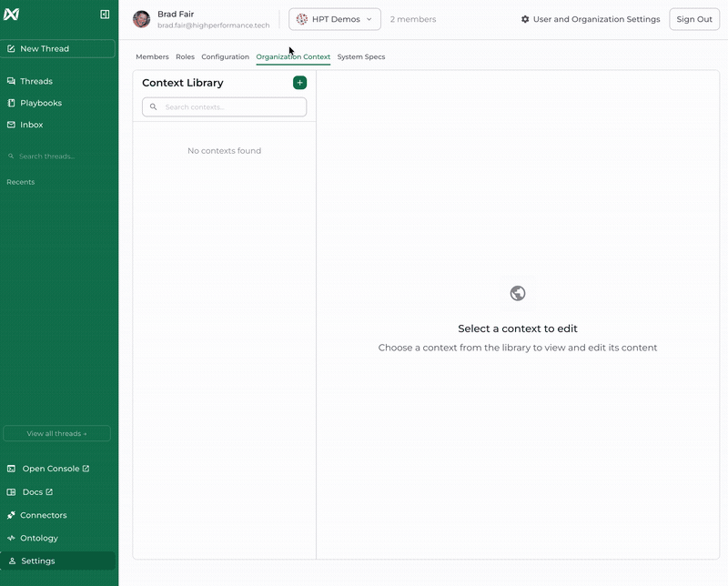Switch to the Members tab
This screenshot has width=728, height=586.
point(153,56)
